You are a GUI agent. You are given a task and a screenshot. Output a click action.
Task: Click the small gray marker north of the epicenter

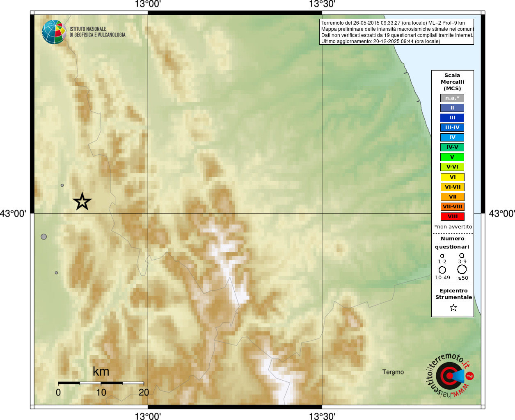tap(62, 185)
